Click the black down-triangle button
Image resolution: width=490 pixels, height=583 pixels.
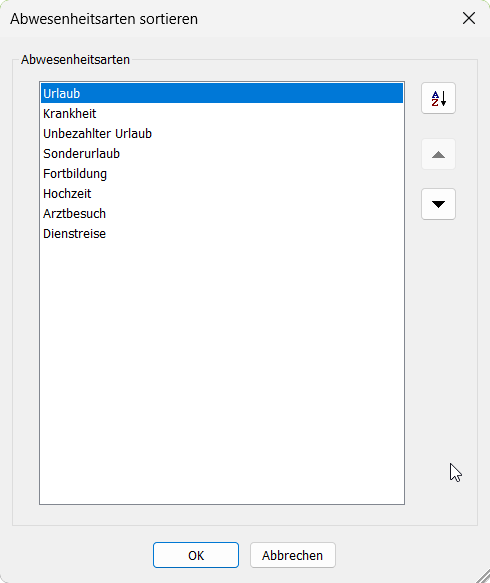tap(438, 204)
